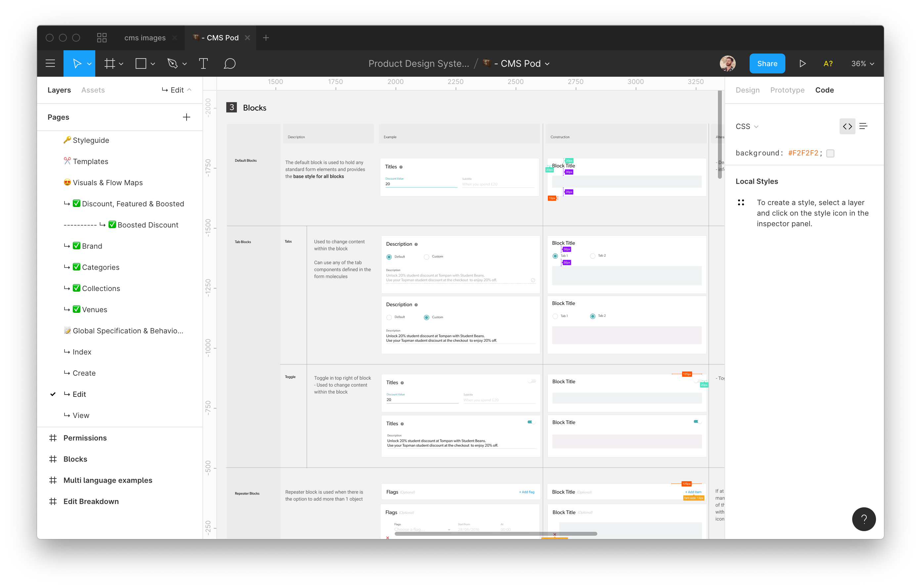Select the Vector/Pen tool in toolbar
921x588 pixels.
coord(173,63)
